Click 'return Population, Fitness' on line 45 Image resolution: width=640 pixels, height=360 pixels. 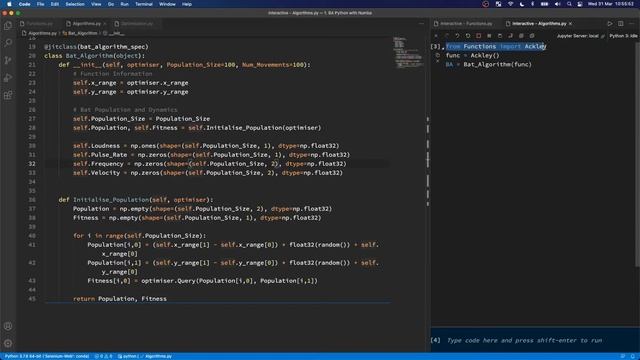click(x=120, y=299)
